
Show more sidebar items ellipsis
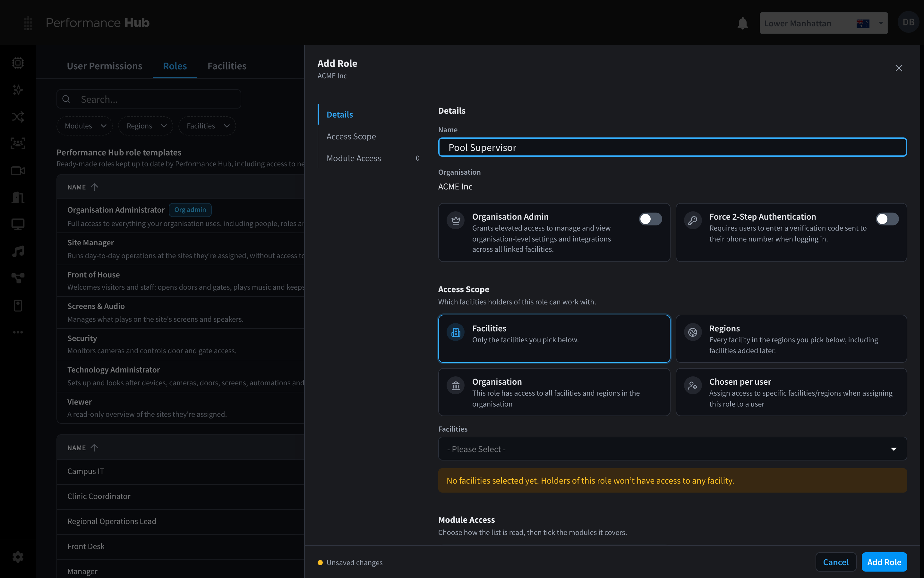(18, 332)
